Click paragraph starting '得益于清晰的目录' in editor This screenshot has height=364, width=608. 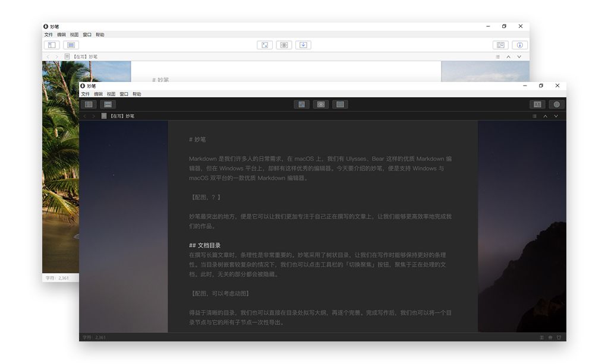click(x=320, y=318)
